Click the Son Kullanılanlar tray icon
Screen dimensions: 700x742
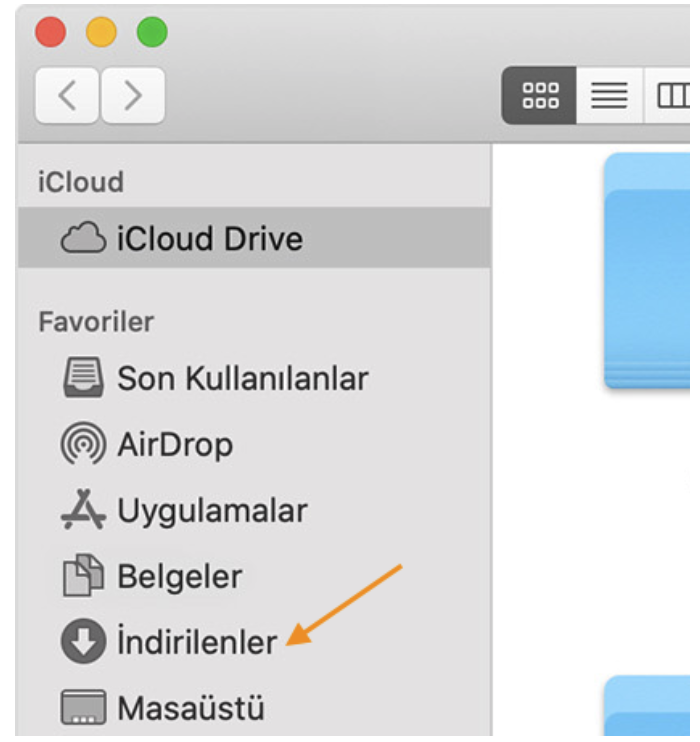[83, 378]
